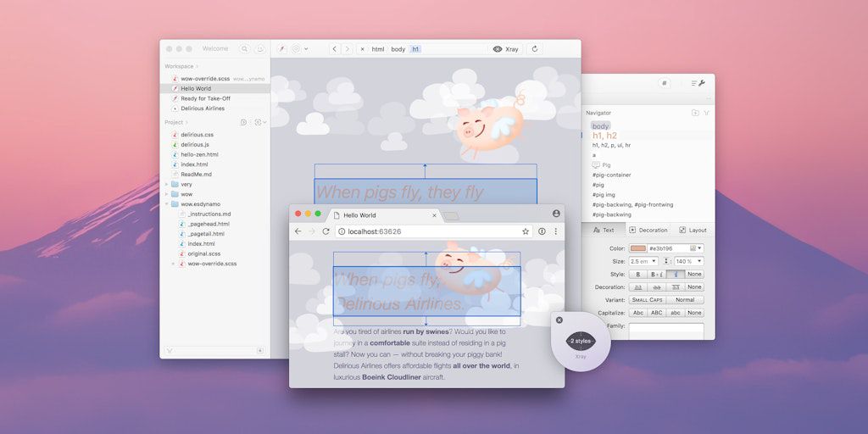The height and width of the screenshot is (434, 868).
Task: Expand the Project section chevron
Action: click(x=186, y=122)
